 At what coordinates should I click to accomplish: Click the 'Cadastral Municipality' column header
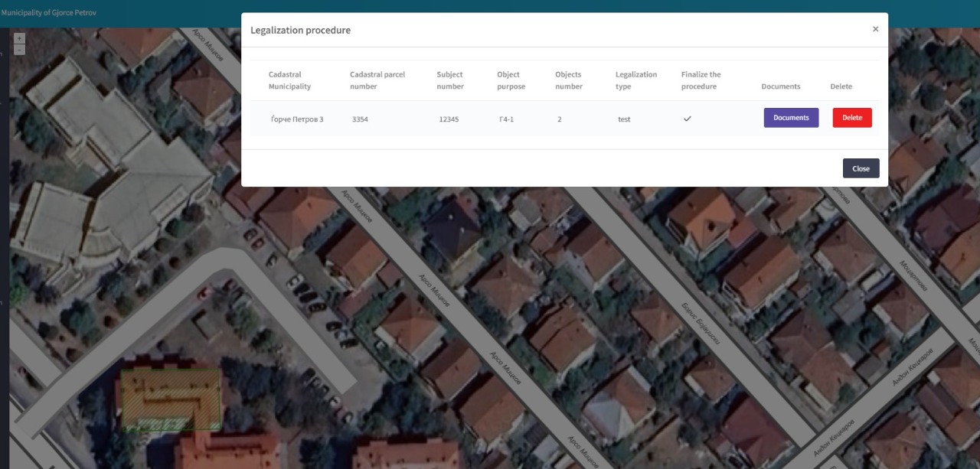[289, 80]
